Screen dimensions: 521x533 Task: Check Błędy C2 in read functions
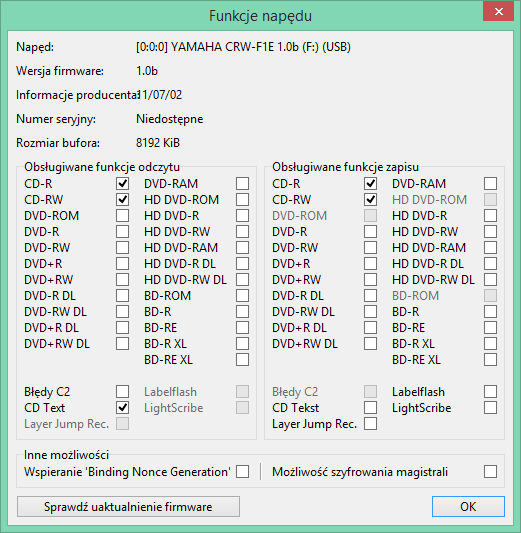[x=122, y=392]
